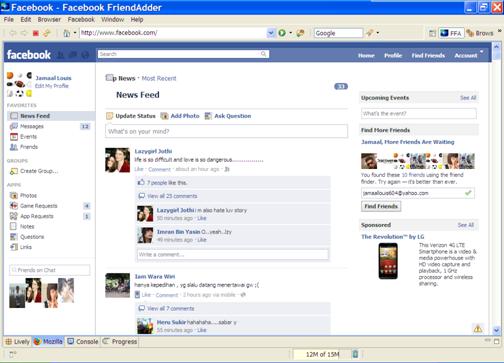Click the LG smartphone ad thumbnail

point(388,261)
